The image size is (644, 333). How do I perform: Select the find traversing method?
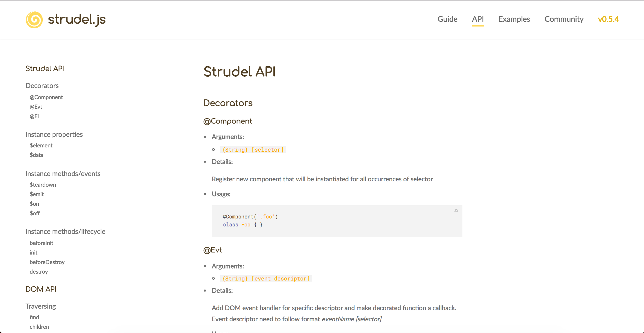click(x=34, y=317)
